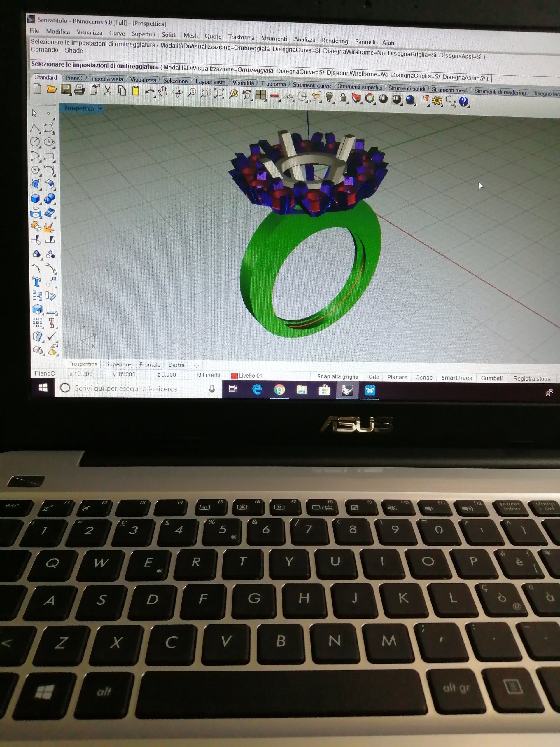Click the Save file icon
Viewport: 560px width, 747px height.
tap(66, 90)
